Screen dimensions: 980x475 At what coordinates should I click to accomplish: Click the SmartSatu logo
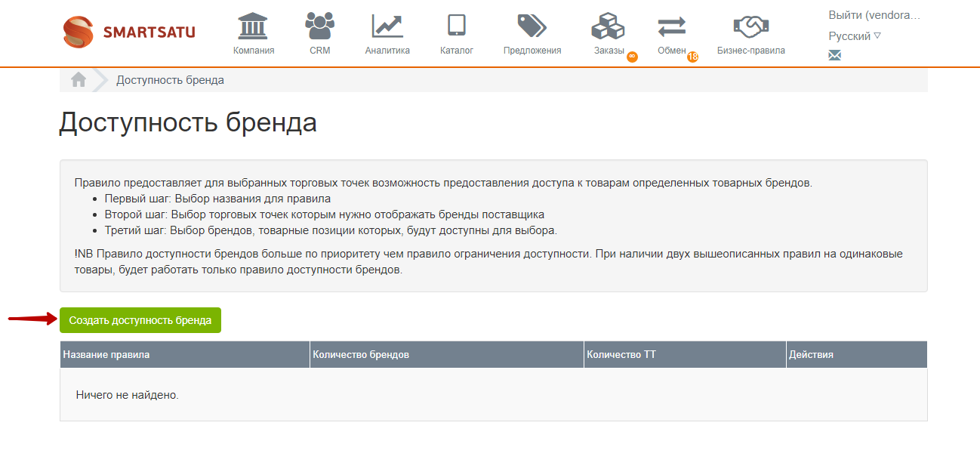[x=128, y=32]
